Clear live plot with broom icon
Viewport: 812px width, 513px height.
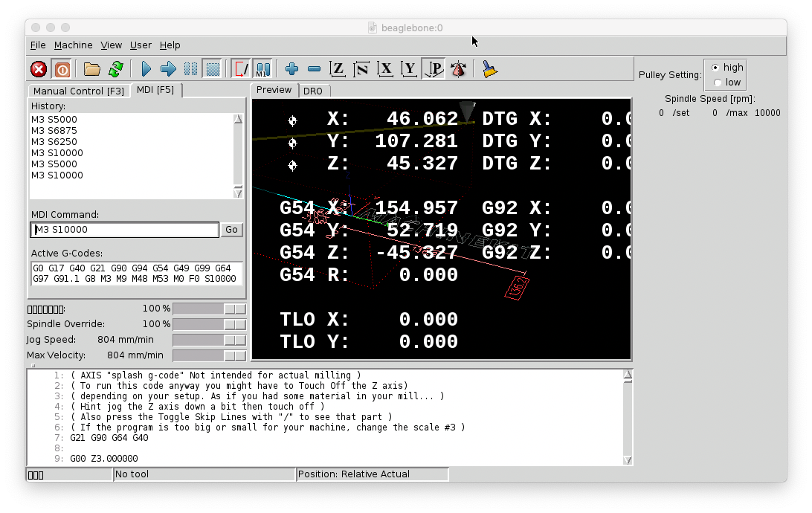point(489,69)
